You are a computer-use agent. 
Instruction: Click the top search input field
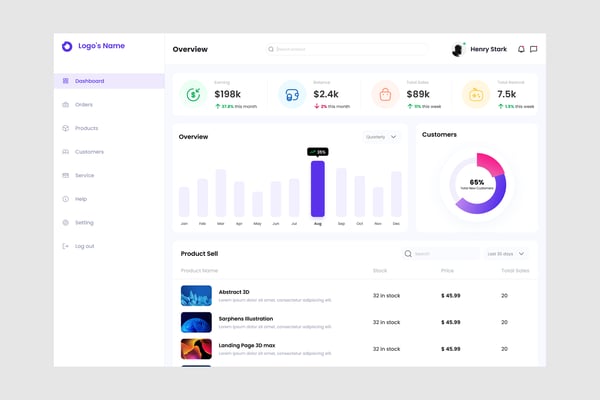pos(347,49)
